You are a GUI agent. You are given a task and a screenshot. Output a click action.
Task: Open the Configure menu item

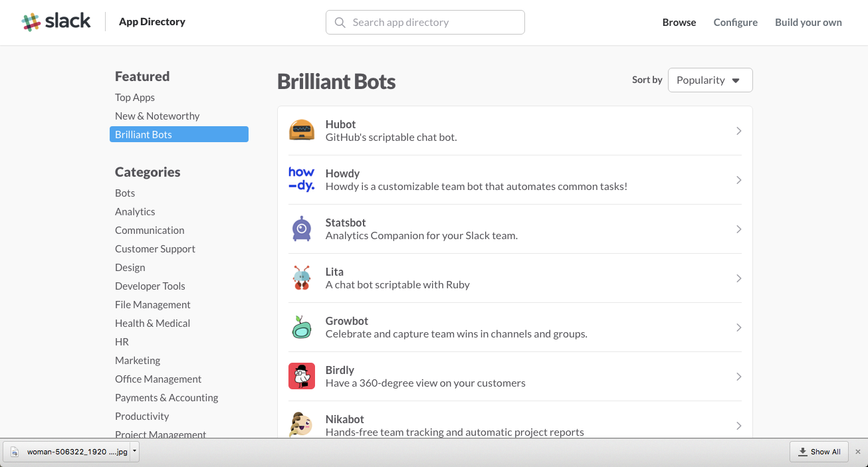click(735, 22)
